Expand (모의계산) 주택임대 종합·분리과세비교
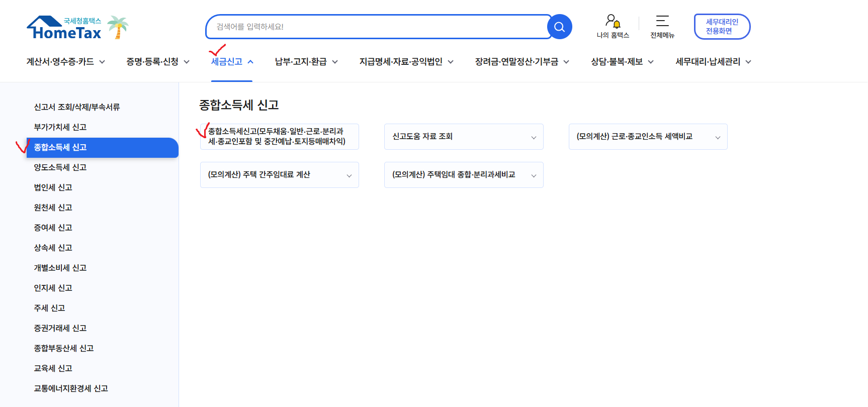The image size is (868, 407). tap(463, 175)
